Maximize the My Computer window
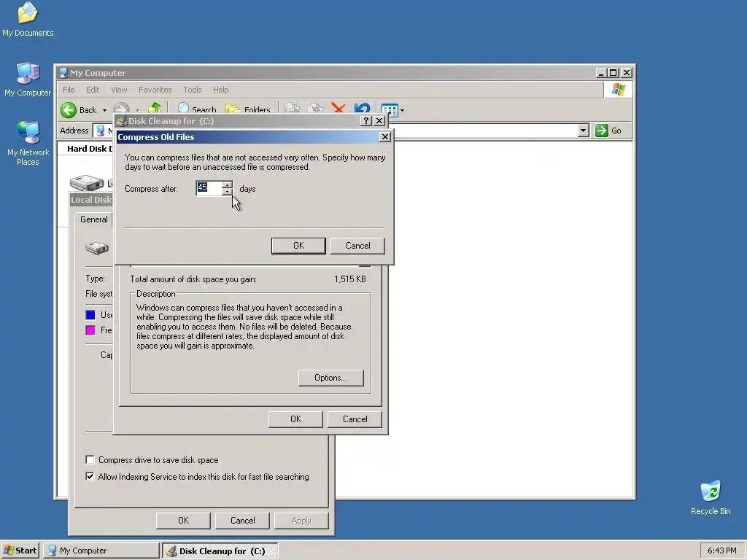This screenshot has width=747, height=560. 614,73
